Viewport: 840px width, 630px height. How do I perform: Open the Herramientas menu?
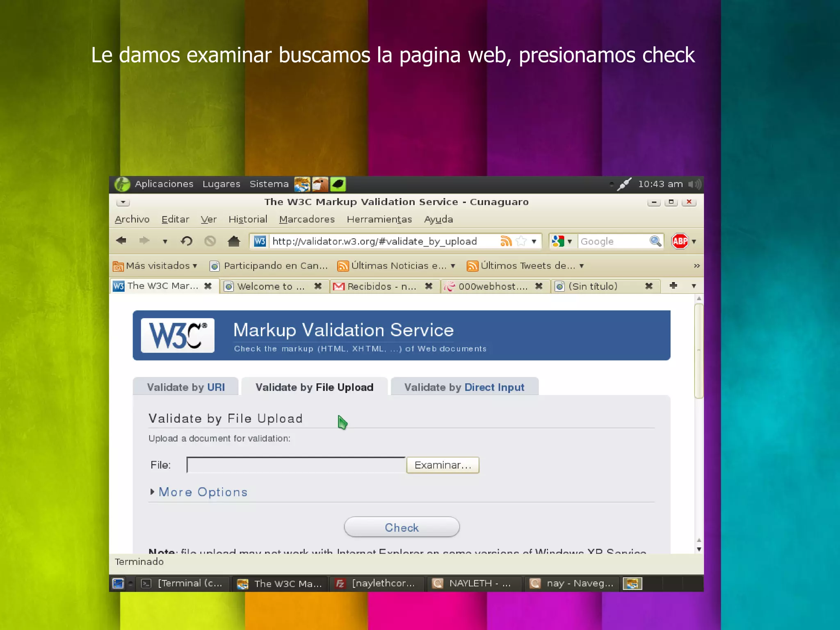[379, 219]
